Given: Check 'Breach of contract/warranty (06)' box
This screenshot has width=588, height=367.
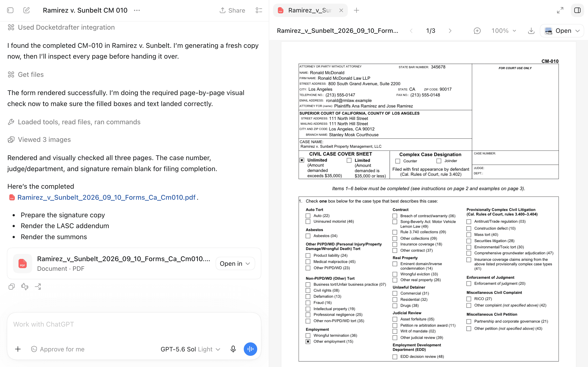Looking at the screenshot, I should pyautogui.click(x=395, y=216).
